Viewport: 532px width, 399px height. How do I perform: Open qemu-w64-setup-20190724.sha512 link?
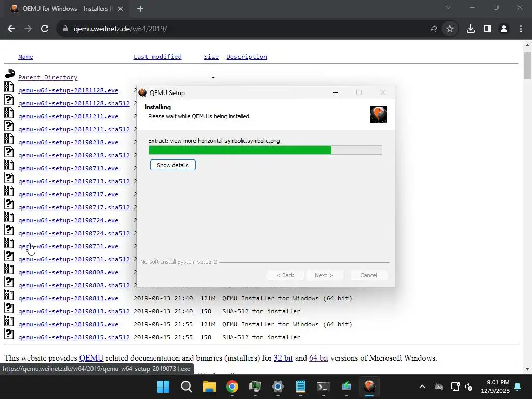[x=74, y=233]
